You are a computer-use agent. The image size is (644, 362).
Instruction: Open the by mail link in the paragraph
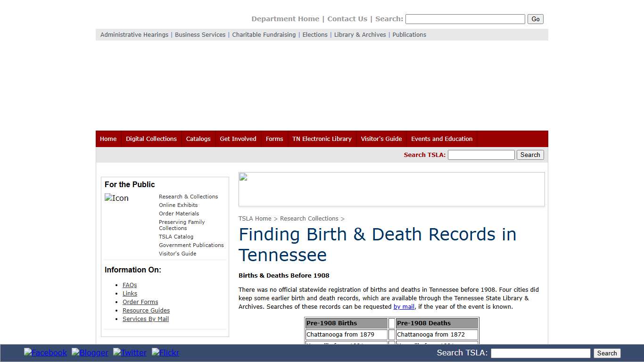404,306
